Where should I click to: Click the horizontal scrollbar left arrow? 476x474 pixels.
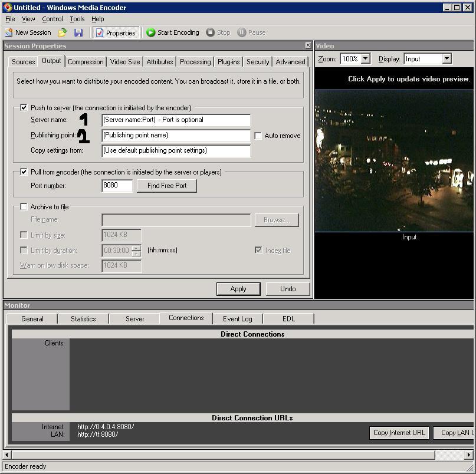coord(7,455)
